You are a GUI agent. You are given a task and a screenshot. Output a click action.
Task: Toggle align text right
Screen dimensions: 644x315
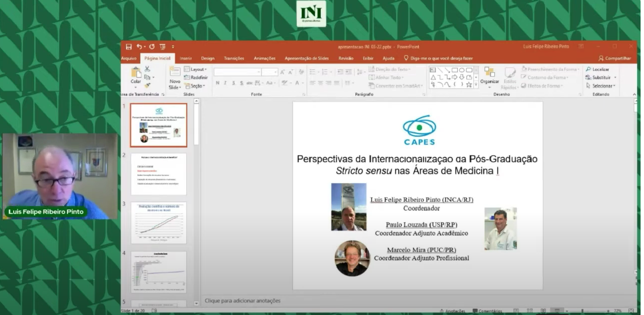pyautogui.click(x=328, y=83)
